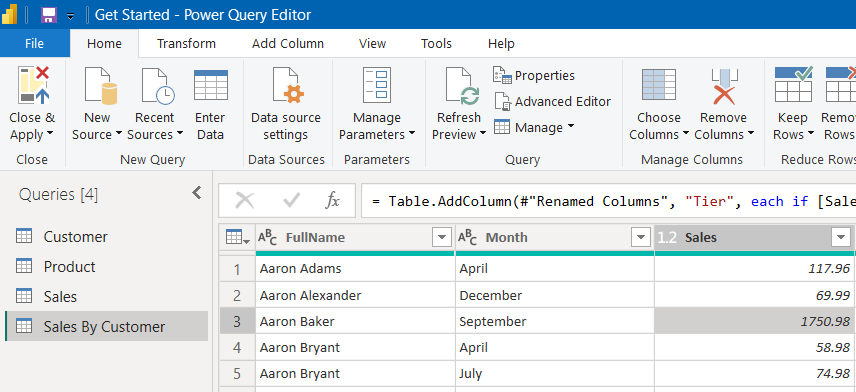Screen dimensions: 856x392
Task: Click the FullName column type icon
Action: [x=268, y=237]
